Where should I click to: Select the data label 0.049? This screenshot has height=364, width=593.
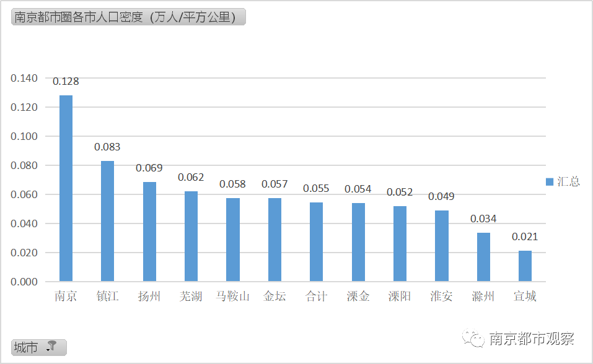pos(441,197)
